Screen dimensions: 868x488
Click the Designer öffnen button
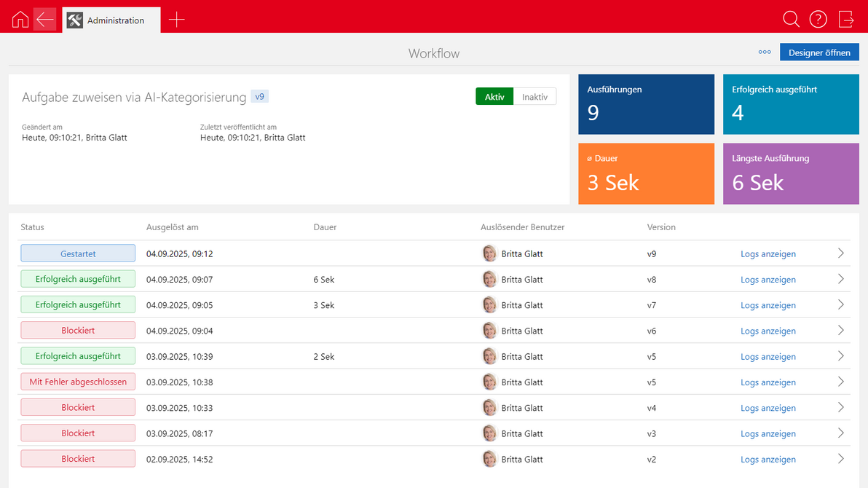pos(819,52)
